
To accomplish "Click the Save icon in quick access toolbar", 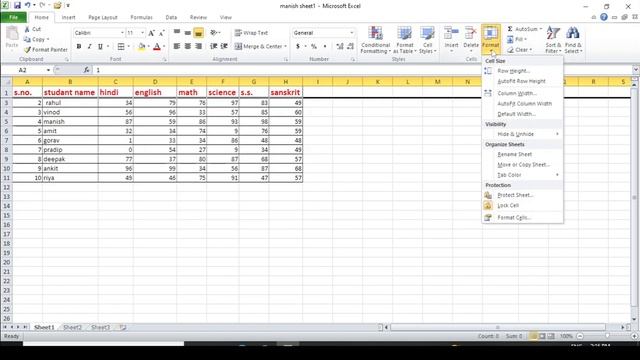I will [x=17, y=6].
